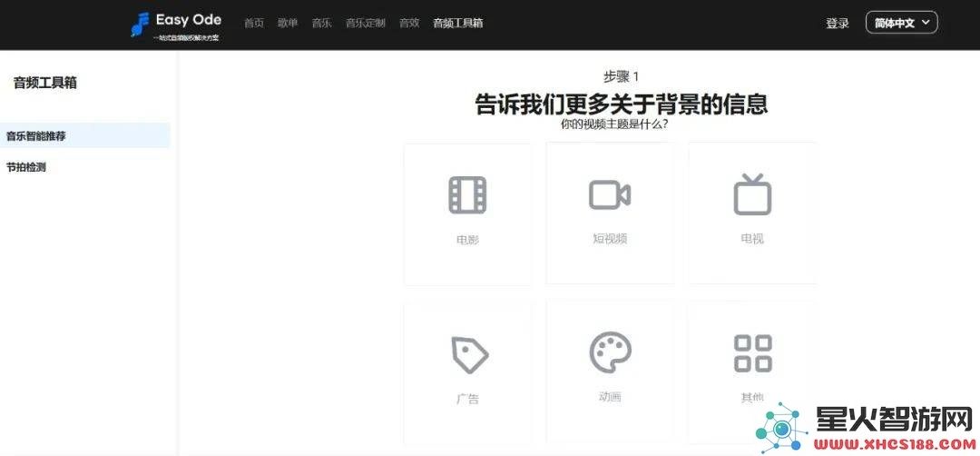
Task: Click the 音频工具箱 sidebar heading
Action: (45, 83)
